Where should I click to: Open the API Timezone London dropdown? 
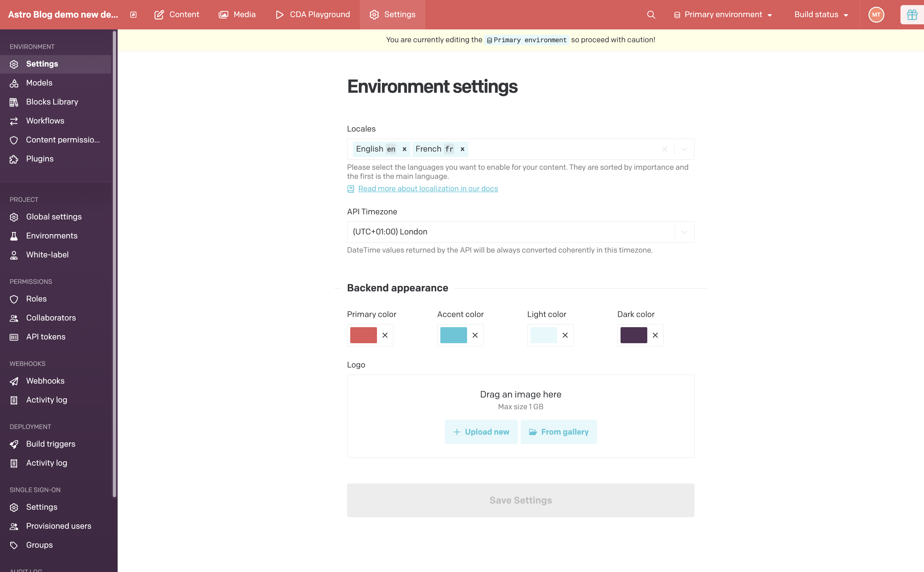pos(521,232)
